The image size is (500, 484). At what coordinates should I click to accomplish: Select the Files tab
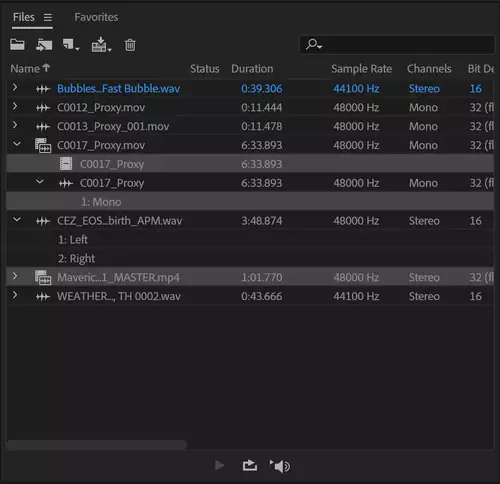click(x=24, y=17)
